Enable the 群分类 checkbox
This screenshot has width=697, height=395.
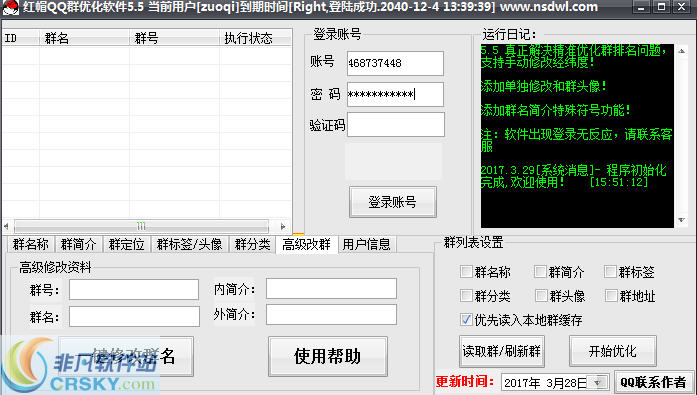click(x=466, y=295)
